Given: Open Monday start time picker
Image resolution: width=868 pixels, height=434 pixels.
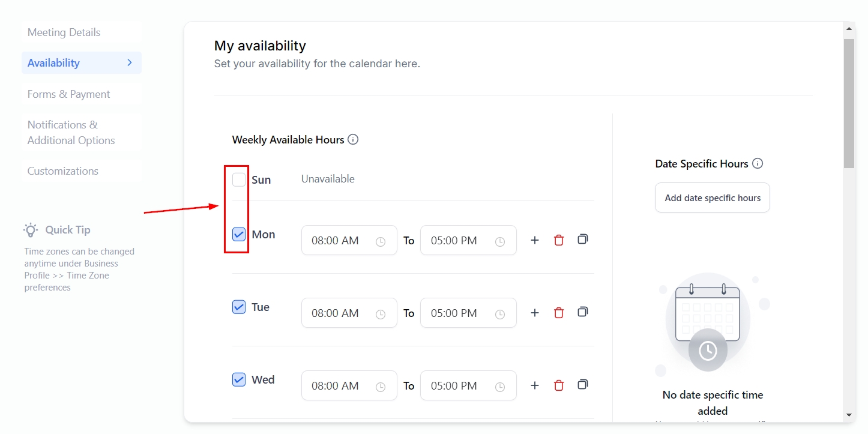Looking at the screenshot, I should click(349, 241).
